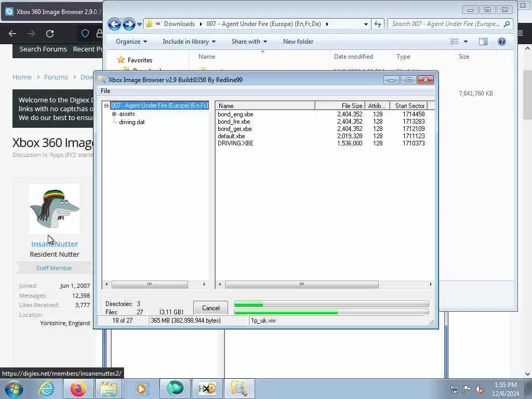Select bond_eng.xbe in the file list
The width and height of the screenshot is (532, 399).
235,114
